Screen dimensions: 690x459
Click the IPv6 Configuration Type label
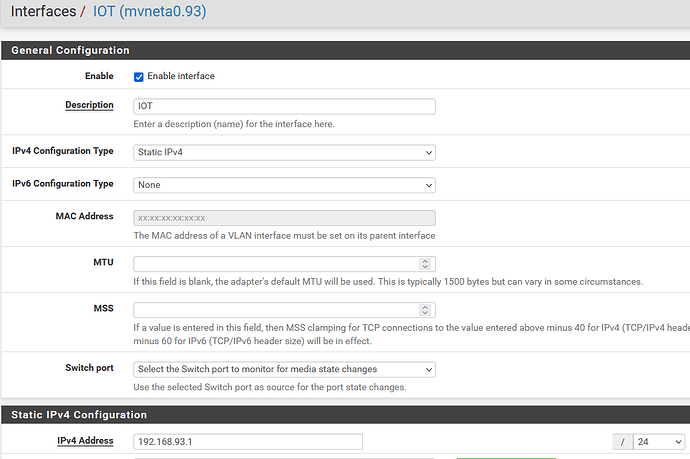62,184
